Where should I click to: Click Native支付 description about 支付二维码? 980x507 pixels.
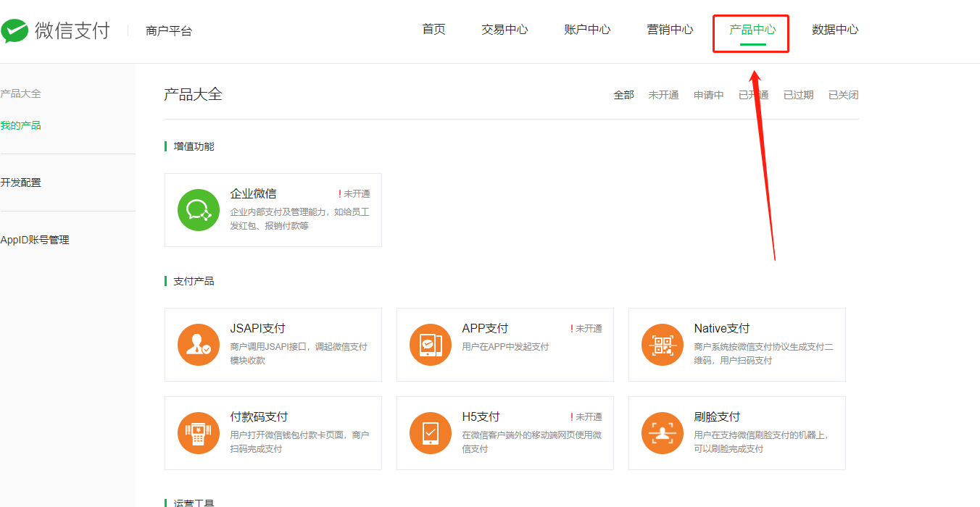(x=763, y=353)
